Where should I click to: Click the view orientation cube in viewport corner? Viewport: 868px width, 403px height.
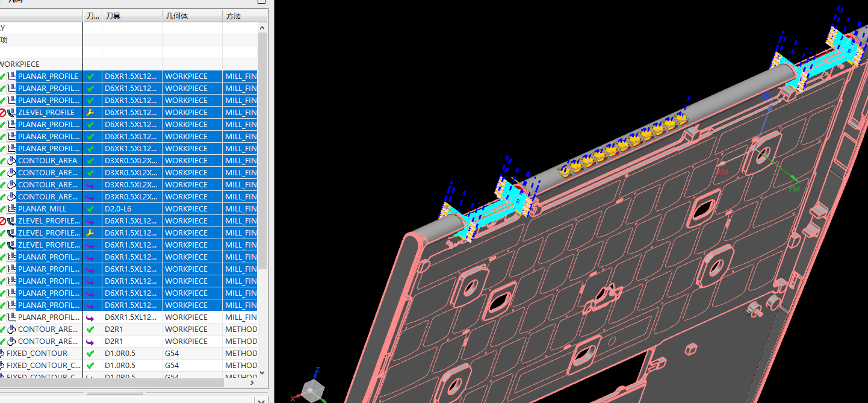pos(313,390)
